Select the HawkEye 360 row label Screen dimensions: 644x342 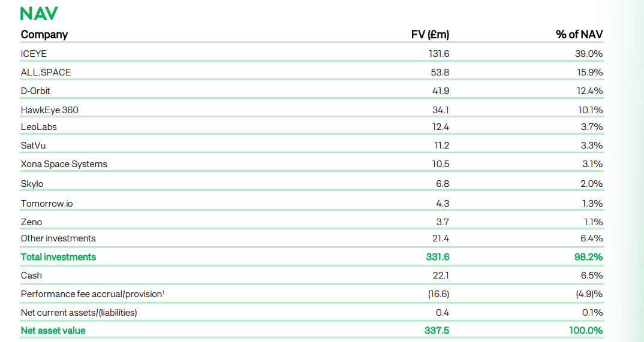click(49, 110)
